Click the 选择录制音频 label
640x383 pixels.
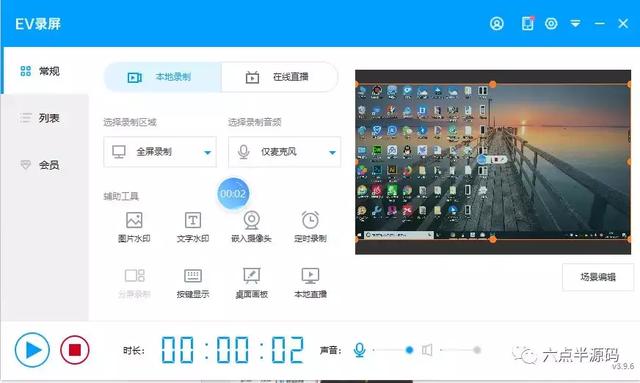tap(255, 122)
